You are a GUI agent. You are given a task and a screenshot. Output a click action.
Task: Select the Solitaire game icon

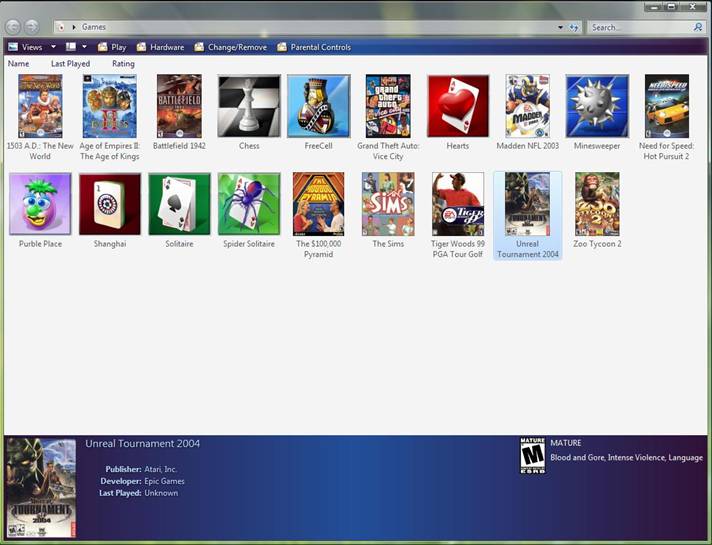(x=179, y=204)
